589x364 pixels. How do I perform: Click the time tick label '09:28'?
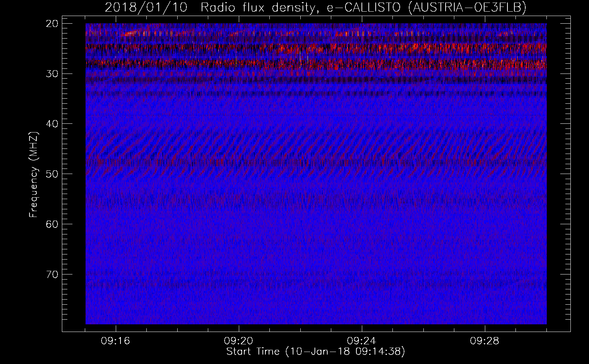point(485,341)
